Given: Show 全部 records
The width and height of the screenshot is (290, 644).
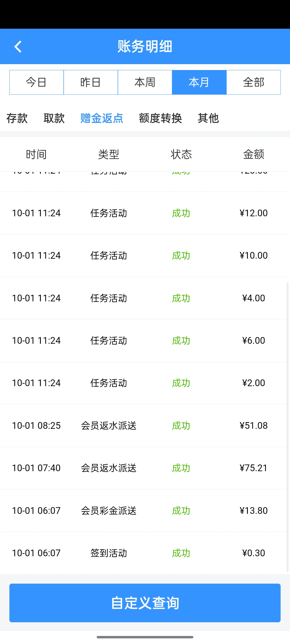Looking at the screenshot, I should point(253,82).
